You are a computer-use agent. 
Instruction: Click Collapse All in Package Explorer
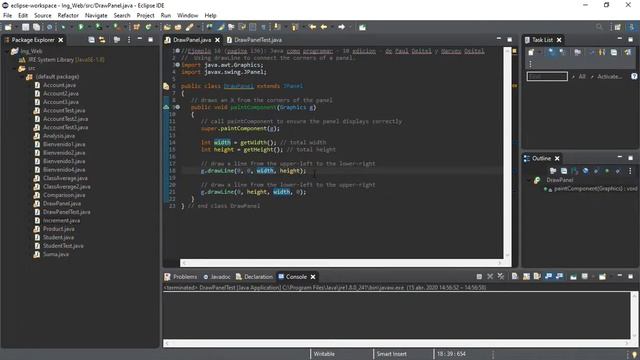(91, 40)
